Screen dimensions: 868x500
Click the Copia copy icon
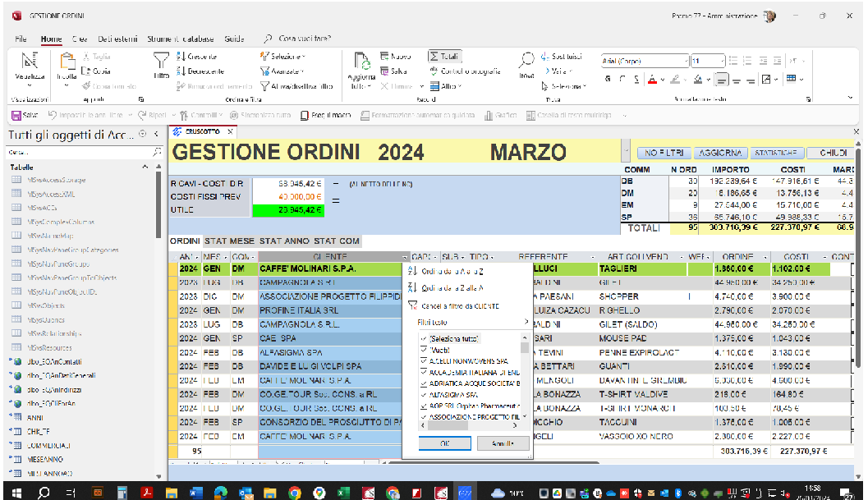(85, 71)
